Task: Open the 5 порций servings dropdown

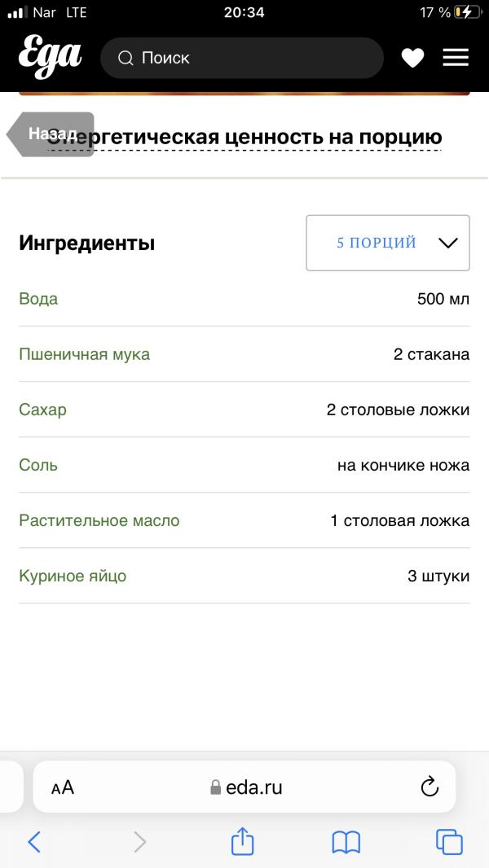Action: tap(388, 243)
